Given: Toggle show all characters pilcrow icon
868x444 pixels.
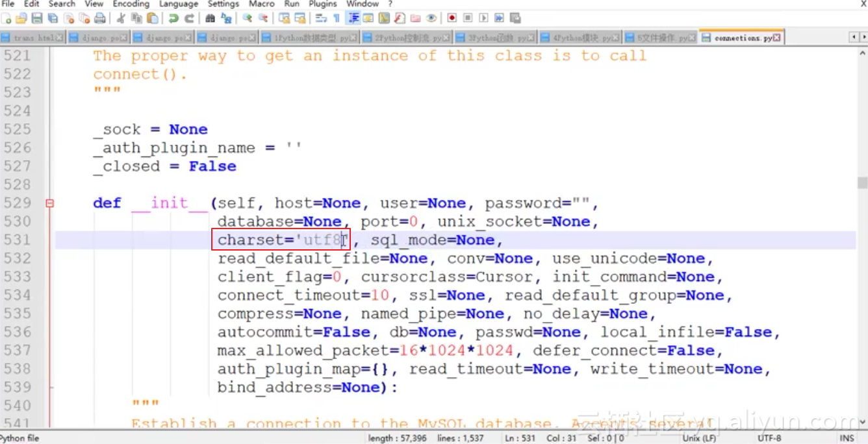Looking at the screenshot, I should pos(336,18).
